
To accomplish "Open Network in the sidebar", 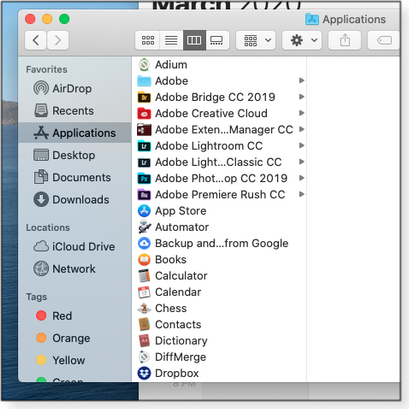I will pyautogui.click(x=75, y=269).
